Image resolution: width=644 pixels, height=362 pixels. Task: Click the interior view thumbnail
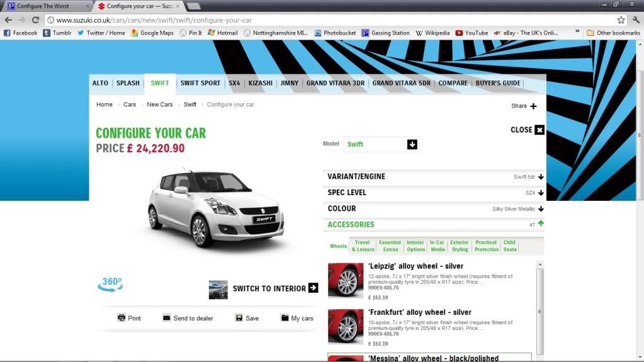pyautogui.click(x=218, y=290)
